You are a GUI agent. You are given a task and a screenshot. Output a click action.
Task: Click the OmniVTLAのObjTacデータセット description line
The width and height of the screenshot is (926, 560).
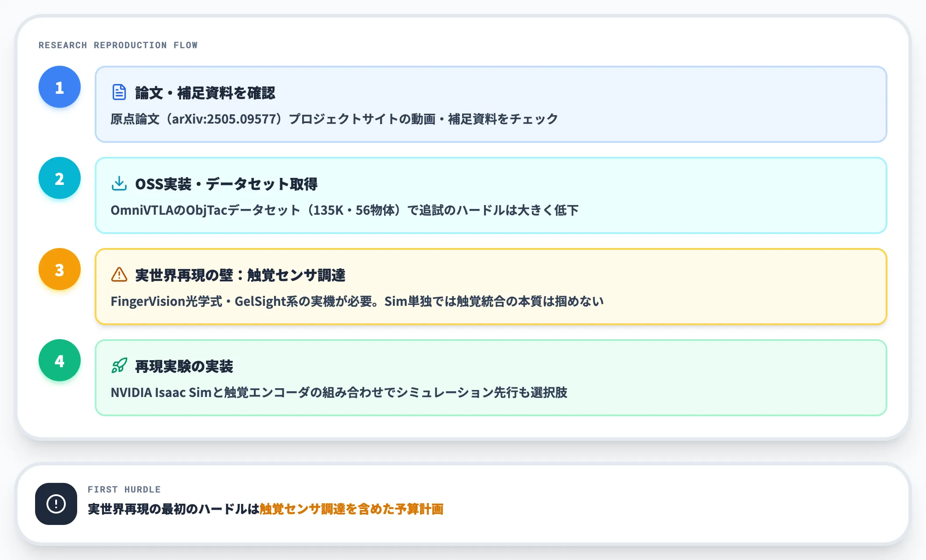[x=345, y=210]
